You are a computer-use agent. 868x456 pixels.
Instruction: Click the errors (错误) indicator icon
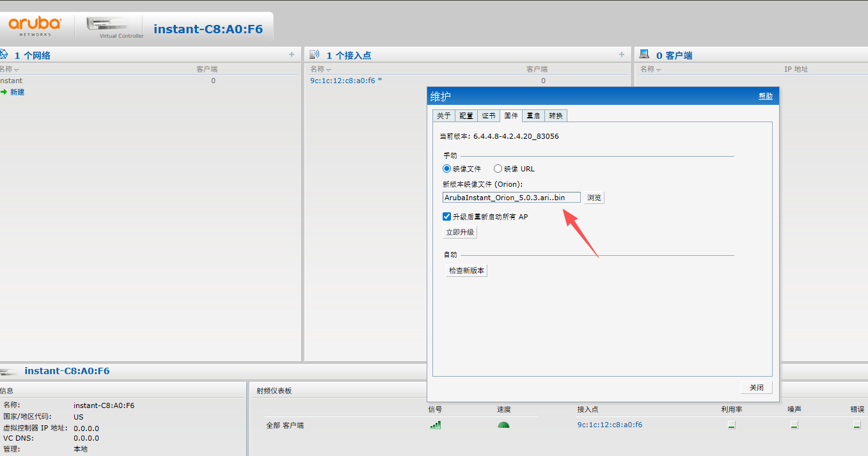(856, 425)
